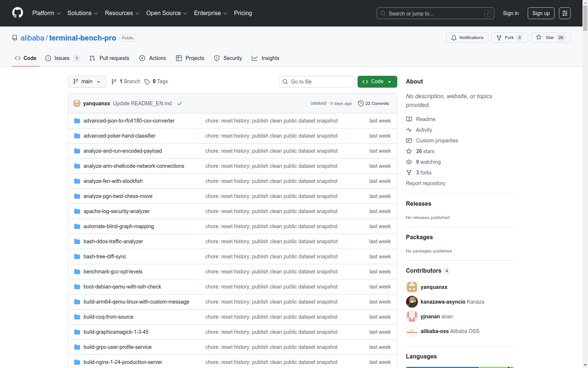Click the folder icon for analyze-fen-with-stockfish

tap(77, 181)
